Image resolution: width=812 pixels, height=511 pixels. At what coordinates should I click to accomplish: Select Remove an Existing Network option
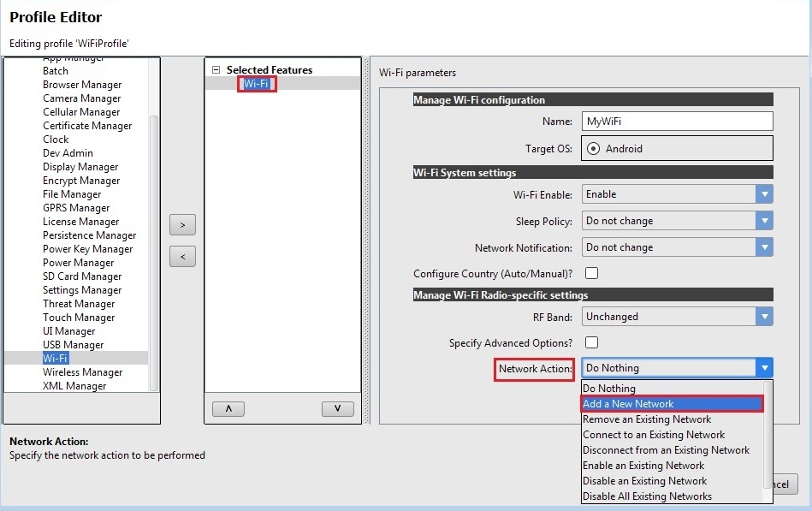[647, 419]
